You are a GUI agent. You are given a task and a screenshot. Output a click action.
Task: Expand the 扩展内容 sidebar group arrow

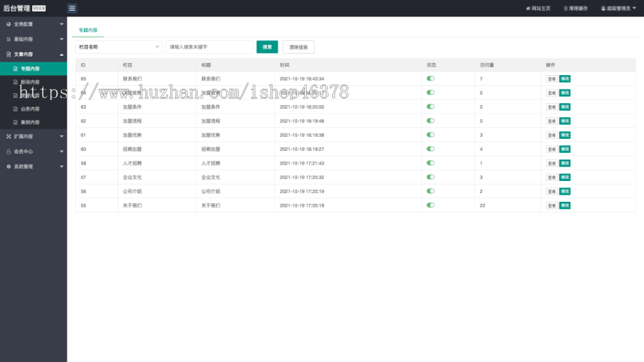click(62, 136)
